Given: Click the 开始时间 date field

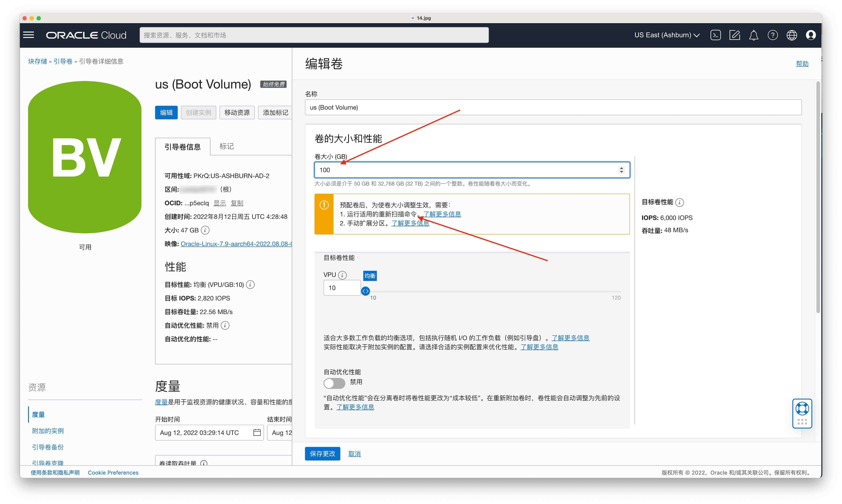Looking at the screenshot, I should pos(209,432).
